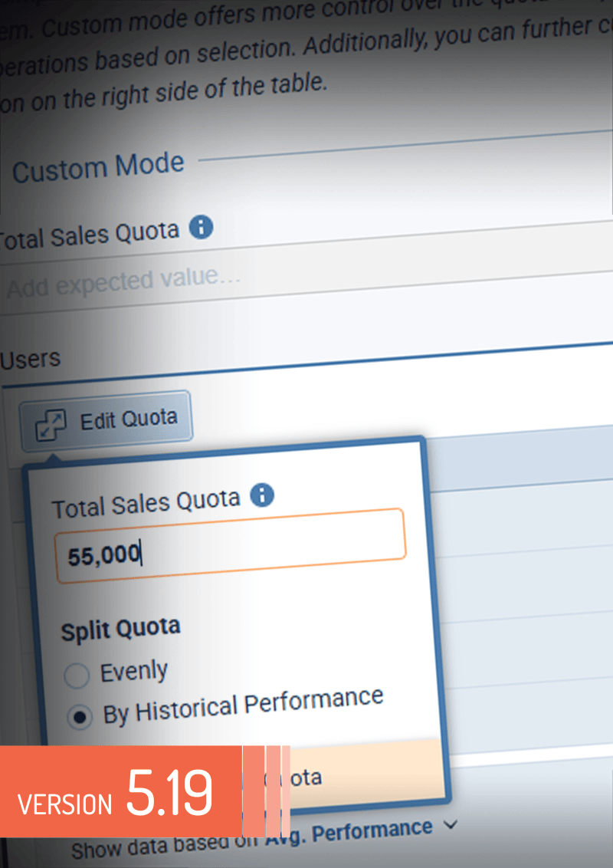Select the Users section header
The height and width of the screenshot is (868, 613).
pos(31,359)
